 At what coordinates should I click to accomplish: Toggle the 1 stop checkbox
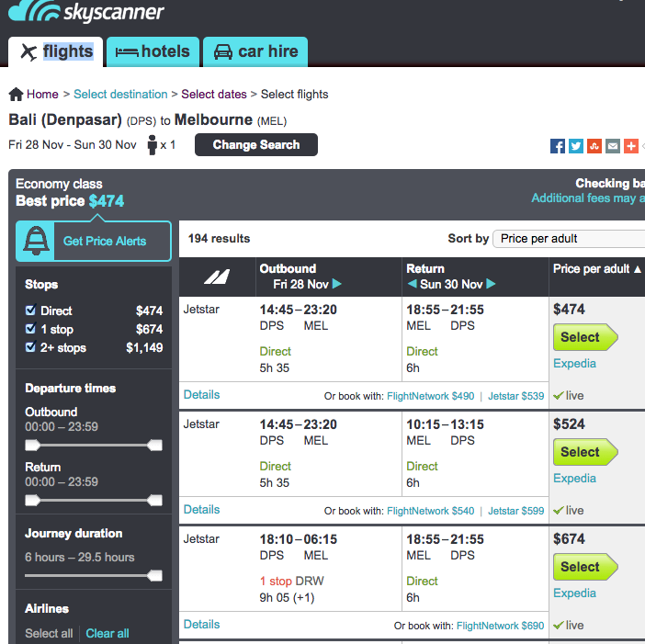pyautogui.click(x=30, y=329)
